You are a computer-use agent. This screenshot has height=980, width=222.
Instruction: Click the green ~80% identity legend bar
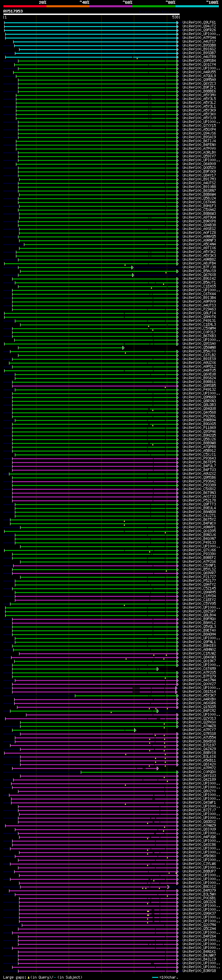[x=154, y=7]
